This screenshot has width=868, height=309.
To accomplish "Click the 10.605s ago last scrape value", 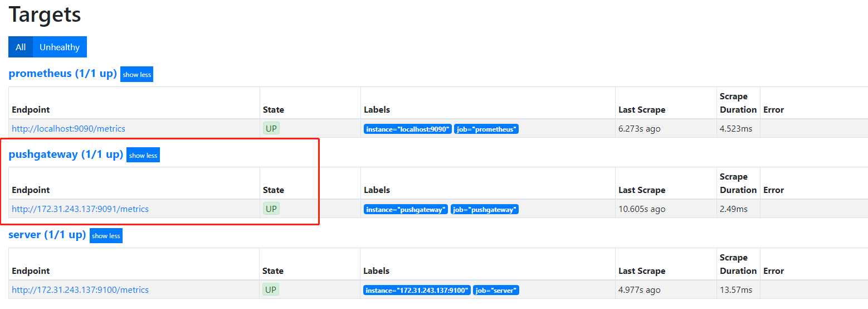I will point(642,209).
